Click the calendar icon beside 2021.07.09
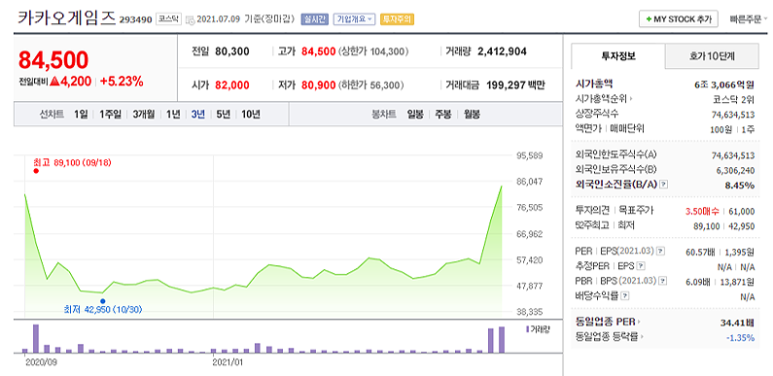Viewport: 773px width, 376px height. click(190, 20)
